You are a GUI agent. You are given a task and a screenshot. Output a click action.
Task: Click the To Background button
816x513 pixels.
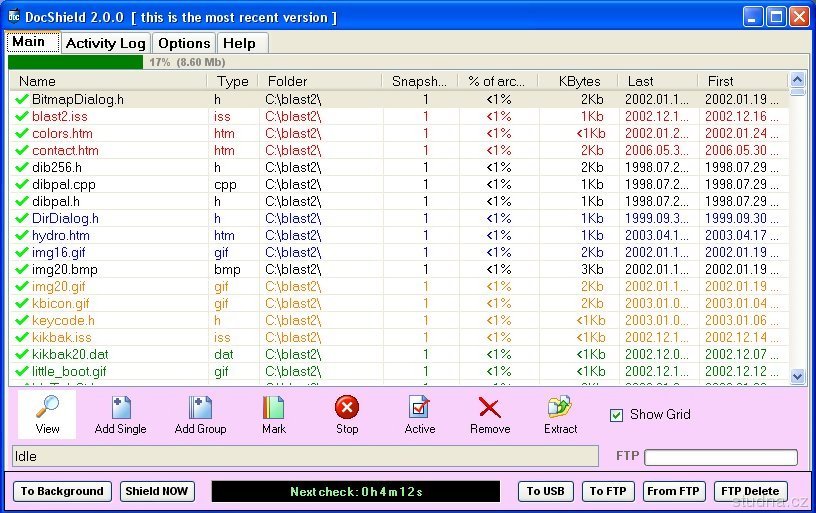tap(62, 491)
